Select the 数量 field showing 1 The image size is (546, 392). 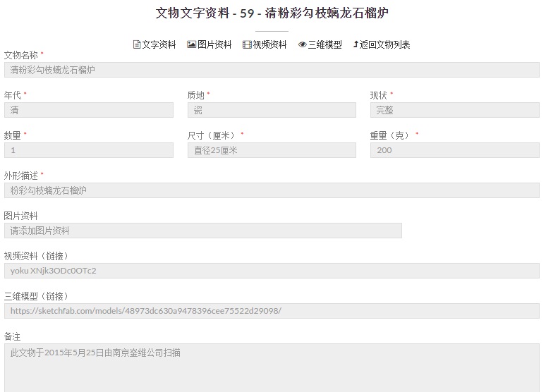[x=88, y=150]
